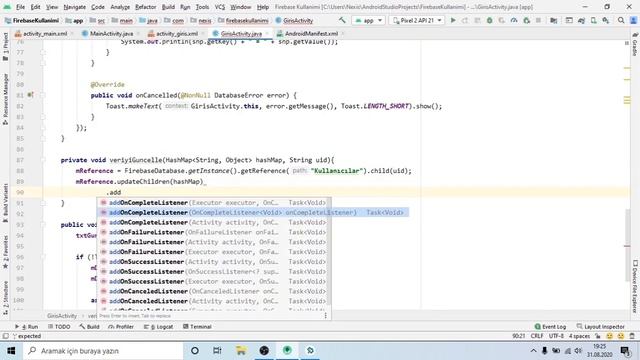Open the Profiler tool window
Image resolution: width=640 pixels, height=360 pixels.
pos(121,327)
